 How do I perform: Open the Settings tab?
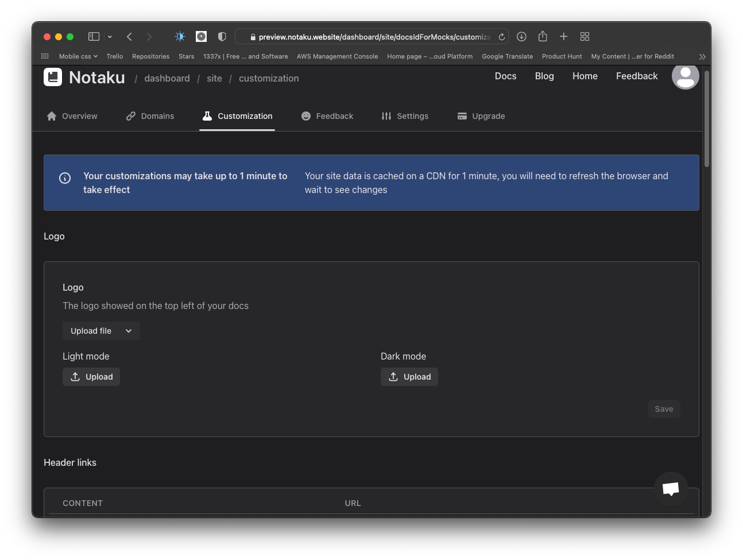[405, 116]
